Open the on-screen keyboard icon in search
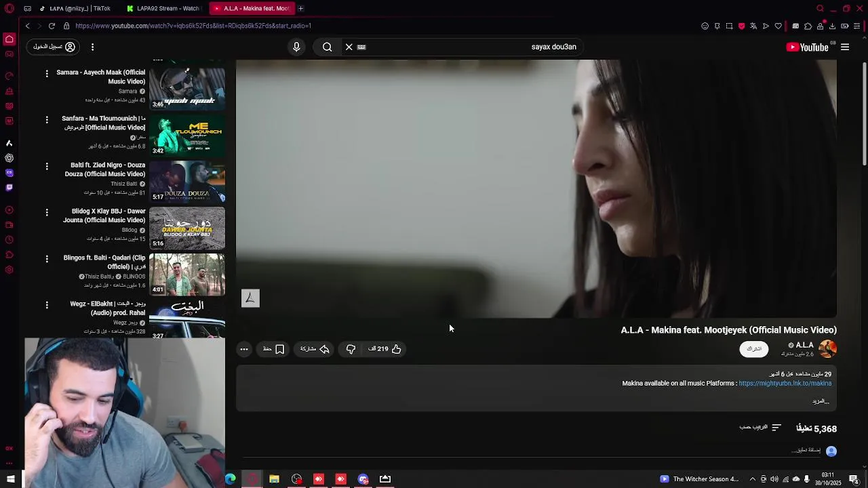This screenshot has height=488, width=868. [x=361, y=47]
